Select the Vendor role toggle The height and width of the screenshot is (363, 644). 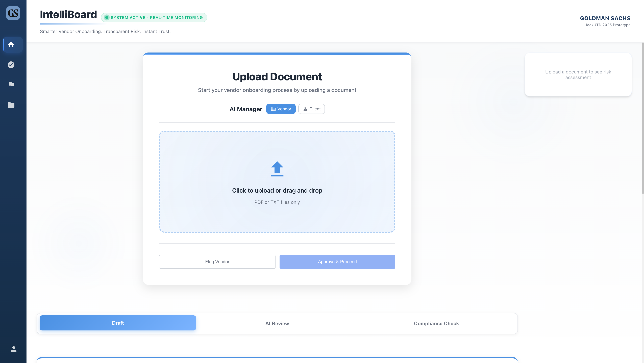click(281, 109)
